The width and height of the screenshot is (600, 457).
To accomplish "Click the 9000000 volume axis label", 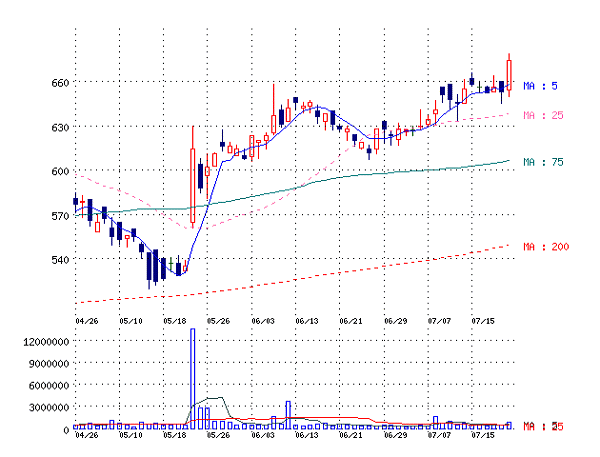I will tap(49, 363).
